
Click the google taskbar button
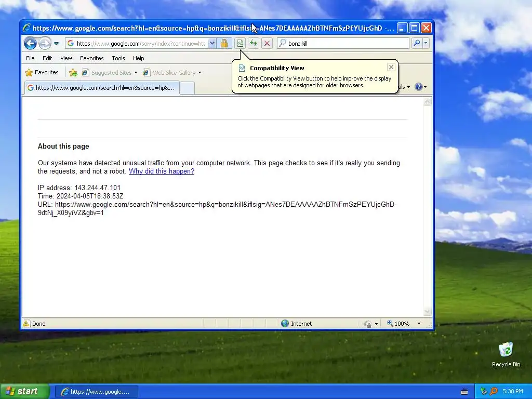[96, 392]
